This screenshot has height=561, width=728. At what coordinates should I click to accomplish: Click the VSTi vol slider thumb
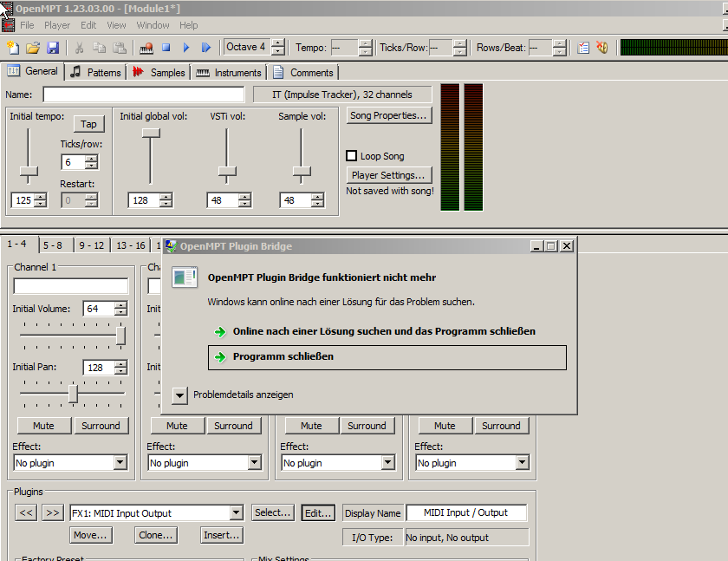click(227, 172)
